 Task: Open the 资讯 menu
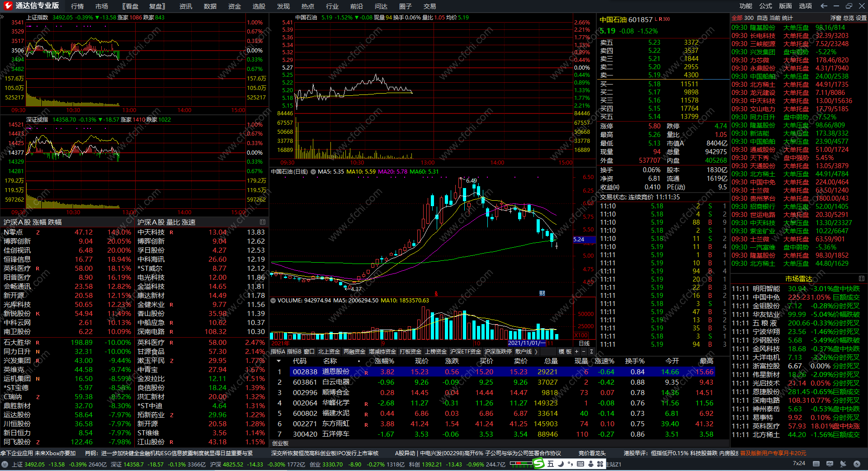click(x=186, y=6)
